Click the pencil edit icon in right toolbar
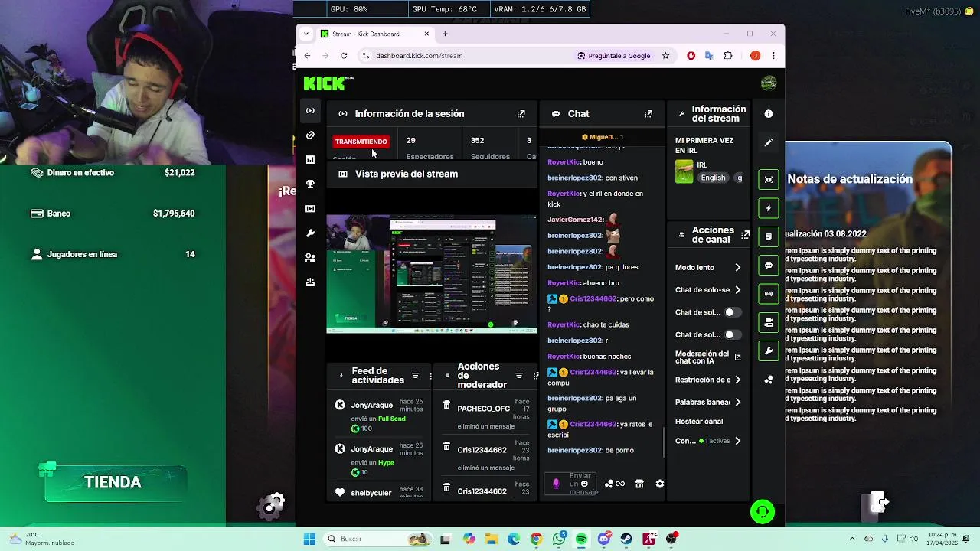Image resolution: width=980 pixels, height=551 pixels. [769, 142]
